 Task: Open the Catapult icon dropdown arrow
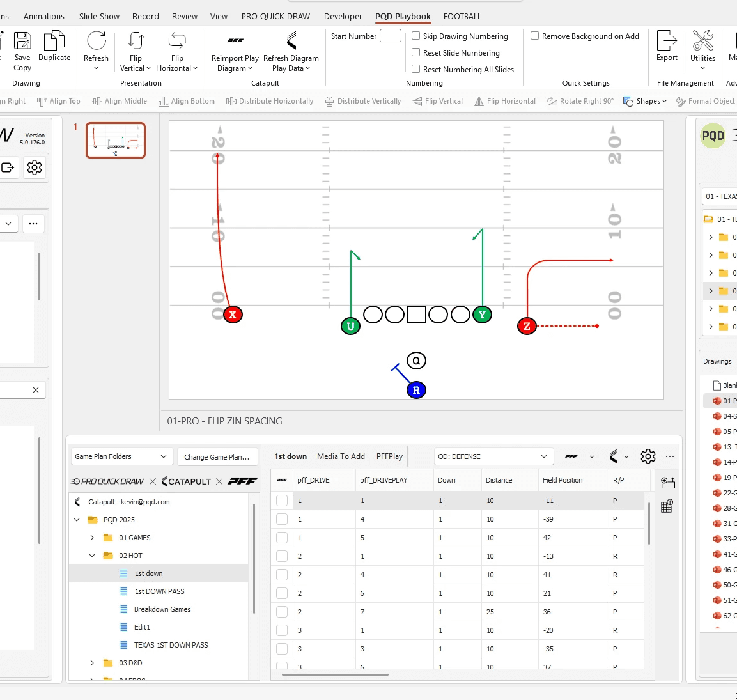[x=626, y=456]
